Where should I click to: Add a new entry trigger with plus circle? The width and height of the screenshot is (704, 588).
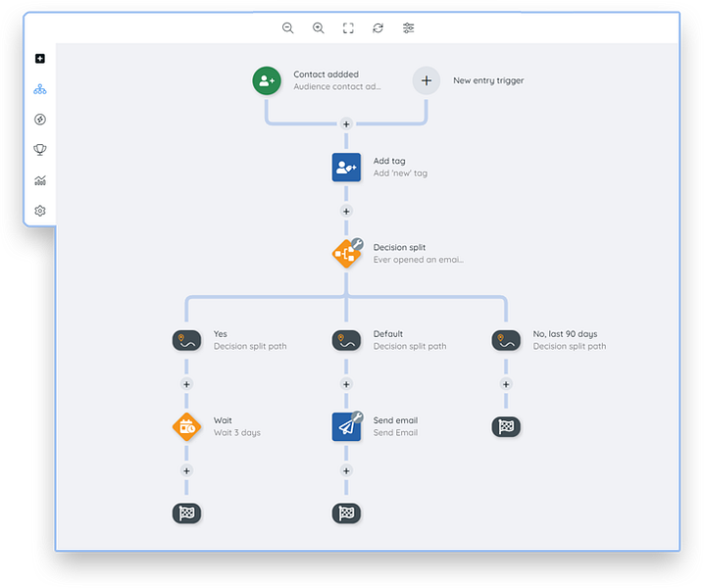(427, 80)
